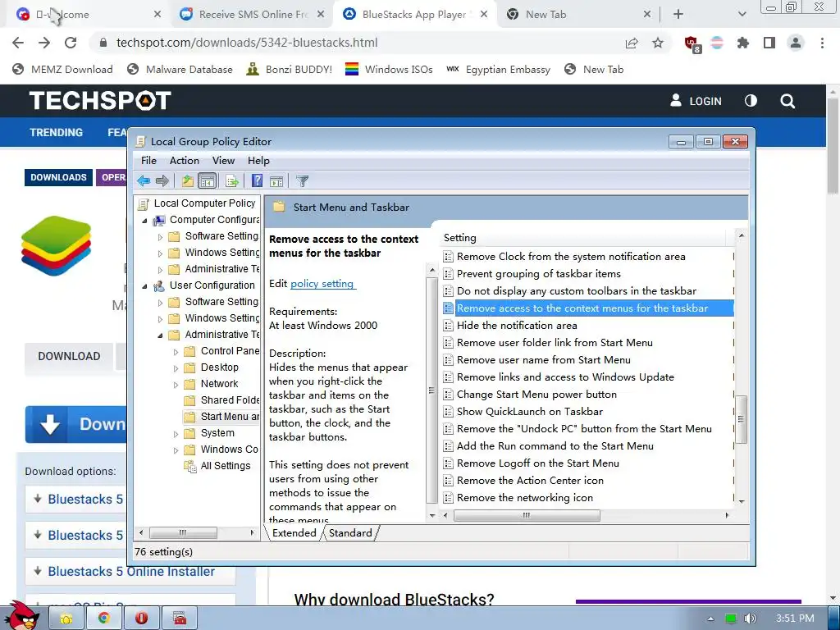Select the Setting column header
This screenshot has height=630, width=840.
[583, 238]
